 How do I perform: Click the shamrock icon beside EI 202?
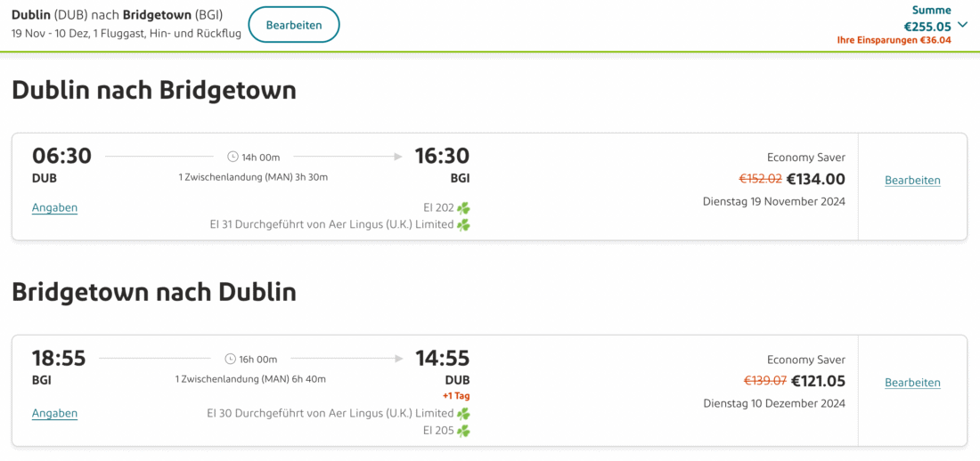463,208
